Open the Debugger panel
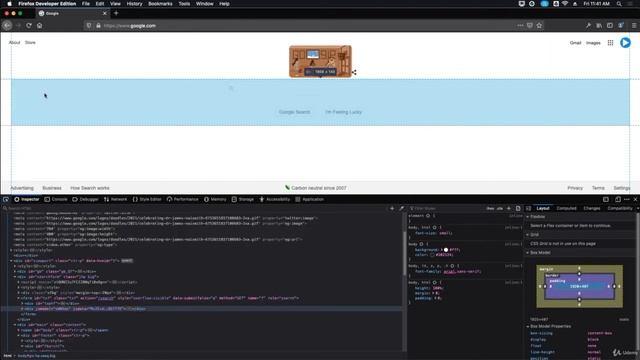The width and height of the screenshot is (640, 360). click(x=85, y=200)
